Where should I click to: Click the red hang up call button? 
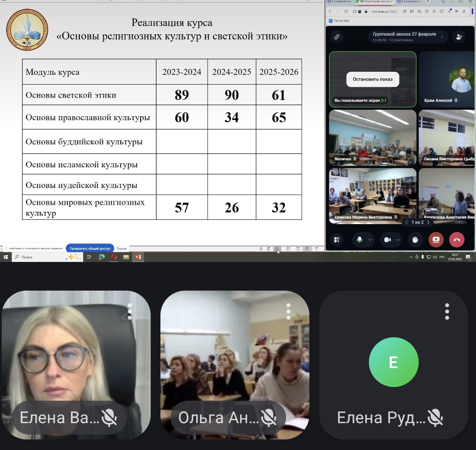coord(457,240)
